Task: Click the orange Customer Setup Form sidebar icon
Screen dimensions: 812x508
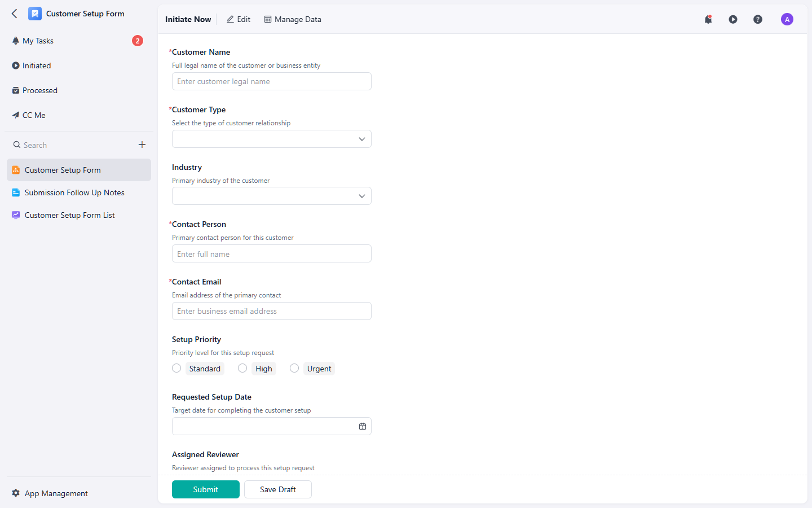Action: click(16, 170)
